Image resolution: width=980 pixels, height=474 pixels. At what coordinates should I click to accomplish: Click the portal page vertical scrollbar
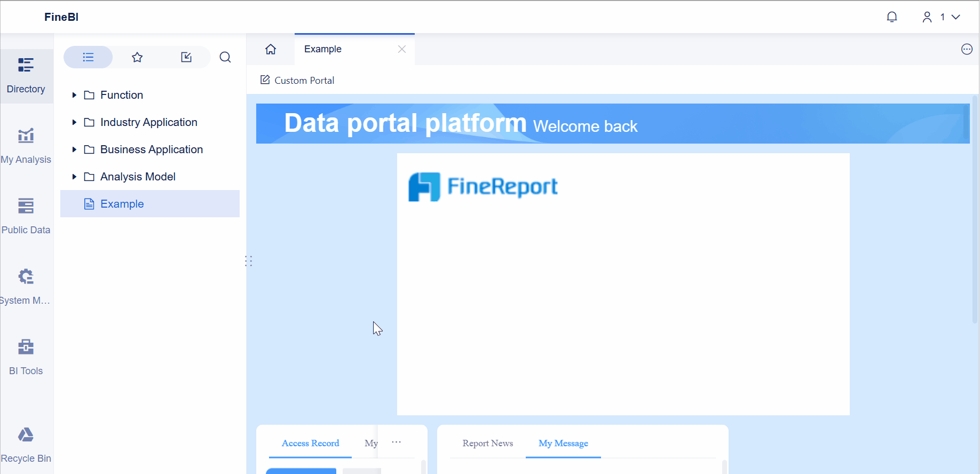click(x=975, y=210)
